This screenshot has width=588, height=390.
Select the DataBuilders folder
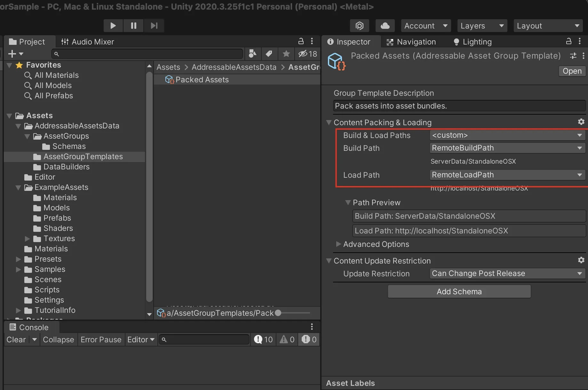click(66, 167)
